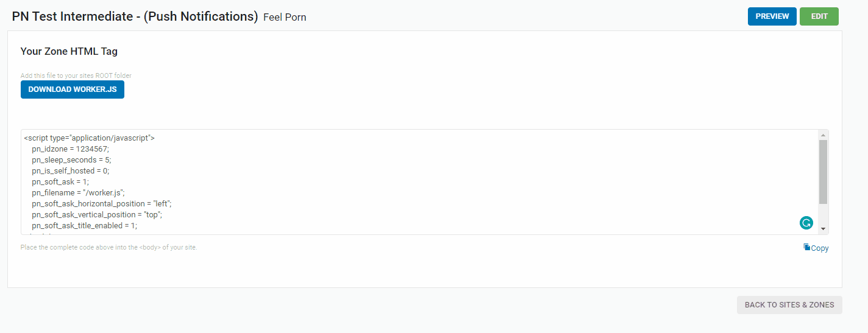868x333 pixels.
Task: Click the pn_idzone = 1234567 line
Action: pos(71,149)
